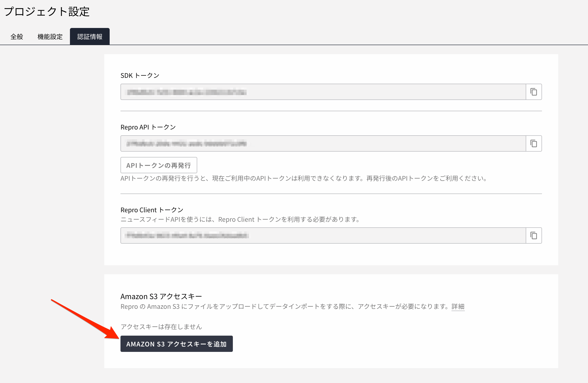Click the API token reissue warning text
Viewport: 588px width, 383px height.
(304, 178)
